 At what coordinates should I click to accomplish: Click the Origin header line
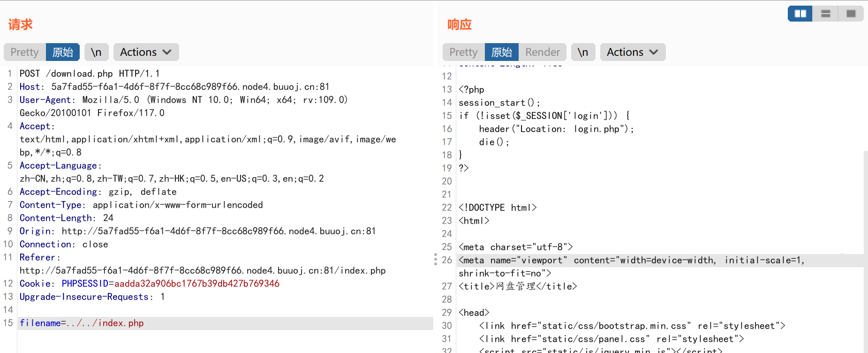[197, 231]
